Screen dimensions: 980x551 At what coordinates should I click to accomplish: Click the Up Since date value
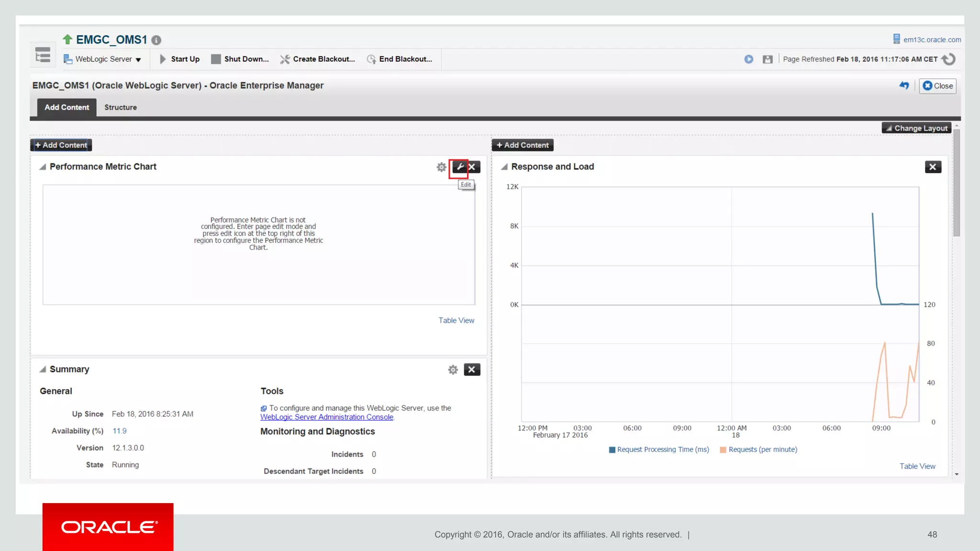(x=153, y=414)
